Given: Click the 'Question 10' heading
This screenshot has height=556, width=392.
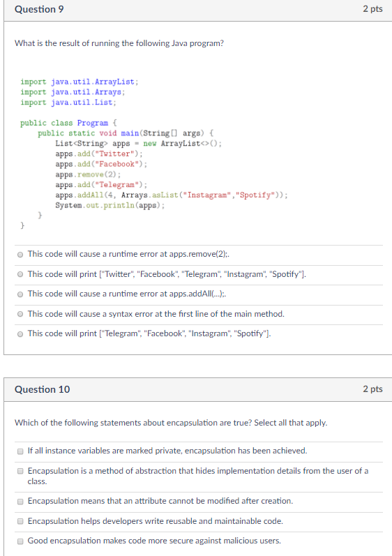Looking at the screenshot, I should pyautogui.click(x=42, y=389).
